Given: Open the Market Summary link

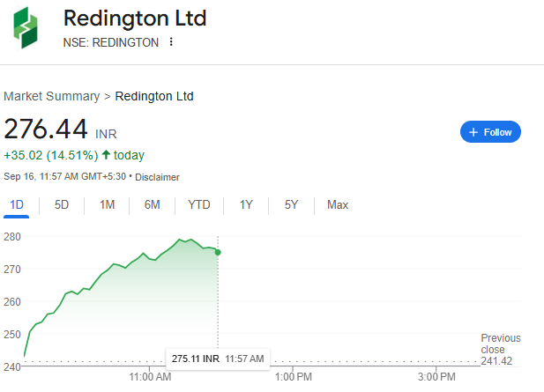Looking at the screenshot, I should click(x=51, y=96).
